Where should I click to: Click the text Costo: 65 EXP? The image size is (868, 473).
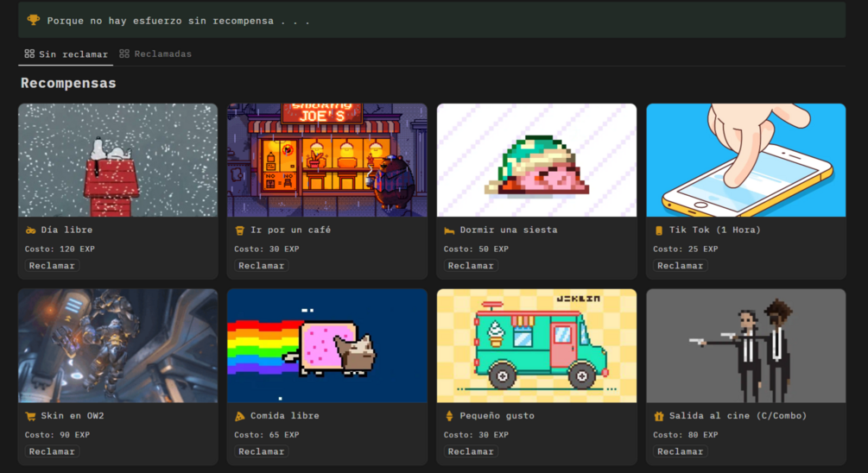point(267,435)
